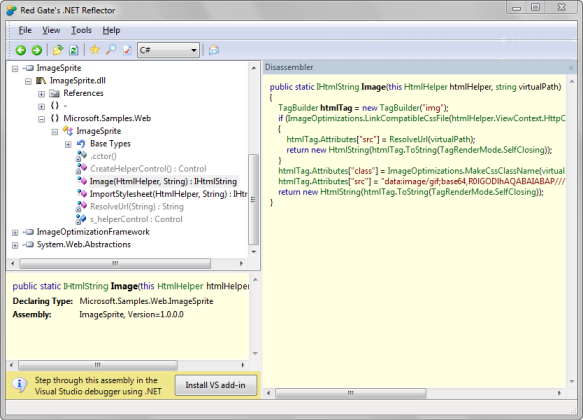Click tree panel horizontal scrollbar thumb
Viewport: 583px width, 420px height.
pos(115,264)
